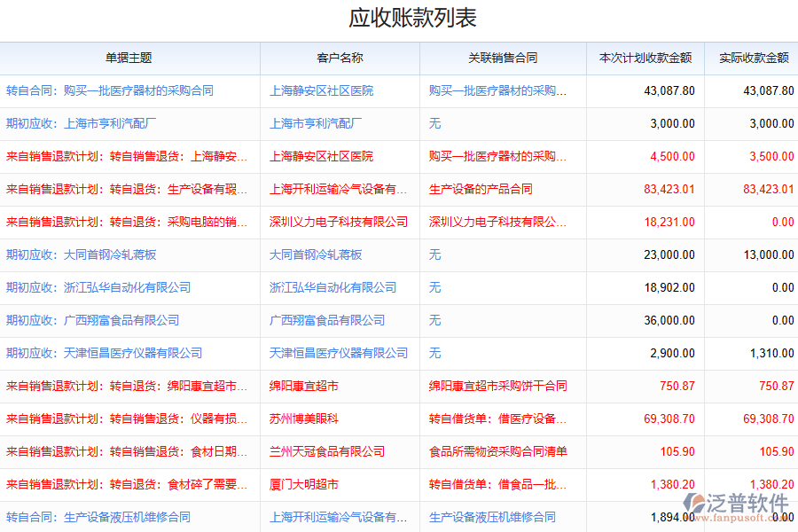The image size is (798, 532).
Task: Open the 食品所需物资采购合同清单 contract link
Action: coord(497,451)
